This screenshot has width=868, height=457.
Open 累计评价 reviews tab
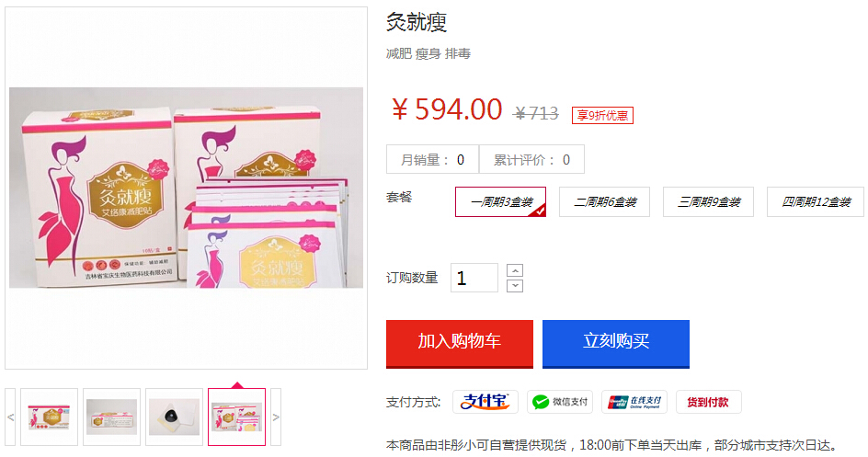pyautogui.click(x=531, y=160)
